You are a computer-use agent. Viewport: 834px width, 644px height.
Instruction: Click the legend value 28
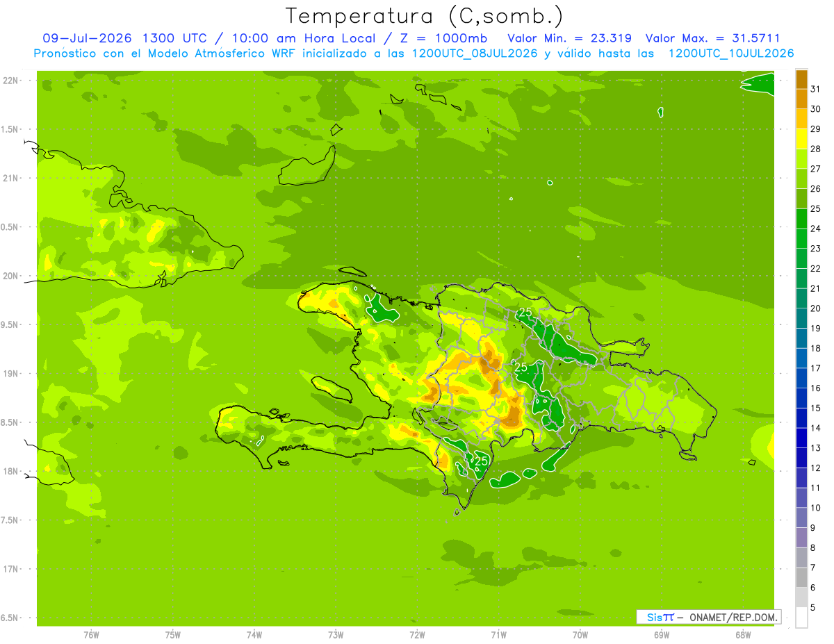point(816,149)
